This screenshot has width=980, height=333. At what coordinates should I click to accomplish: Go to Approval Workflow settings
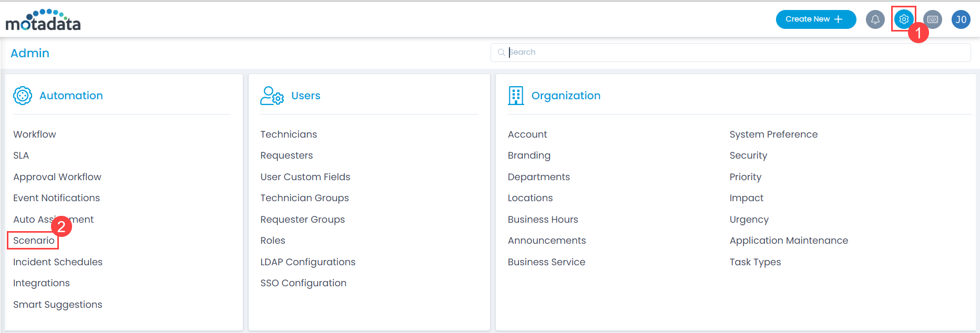point(57,177)
